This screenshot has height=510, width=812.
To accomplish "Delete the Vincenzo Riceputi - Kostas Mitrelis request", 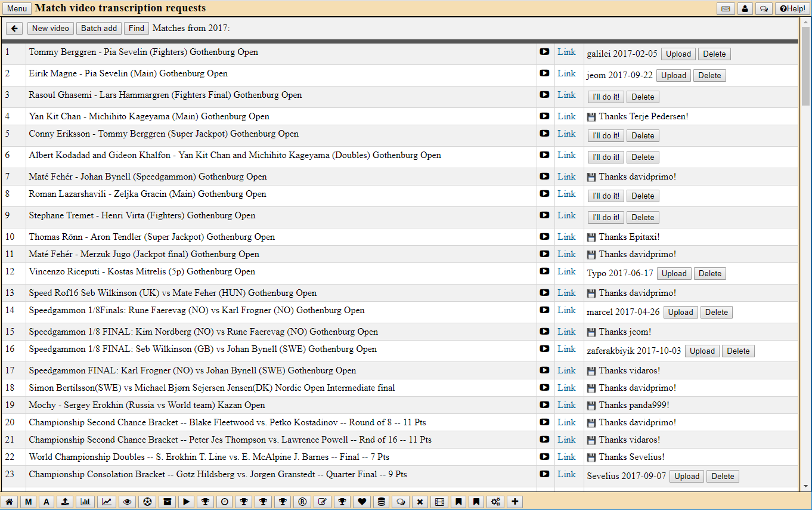I will point(710,274).
